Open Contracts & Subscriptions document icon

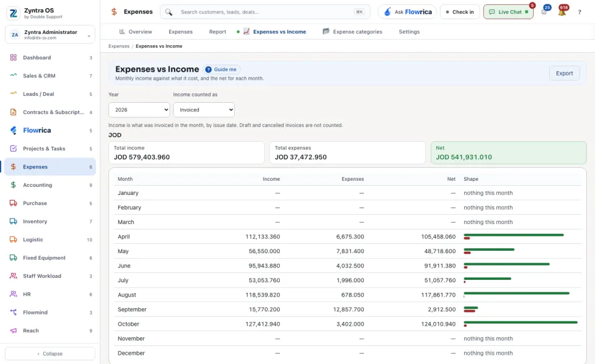coord(13,112)
